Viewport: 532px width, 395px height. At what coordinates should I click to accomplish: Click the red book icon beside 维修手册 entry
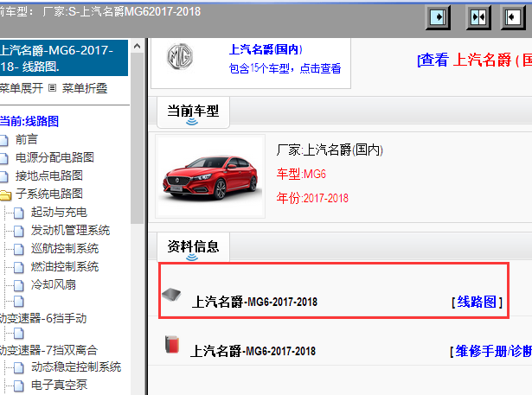[x=172, y=345]
